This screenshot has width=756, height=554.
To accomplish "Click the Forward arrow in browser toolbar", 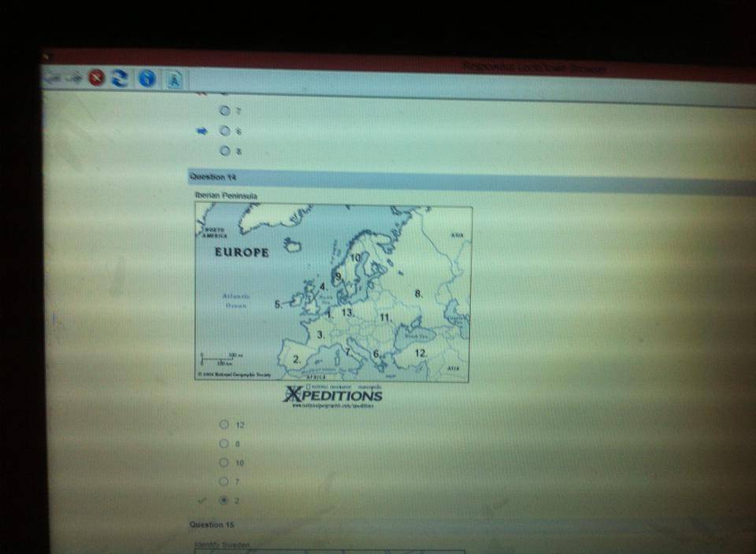I will [74, 77].
